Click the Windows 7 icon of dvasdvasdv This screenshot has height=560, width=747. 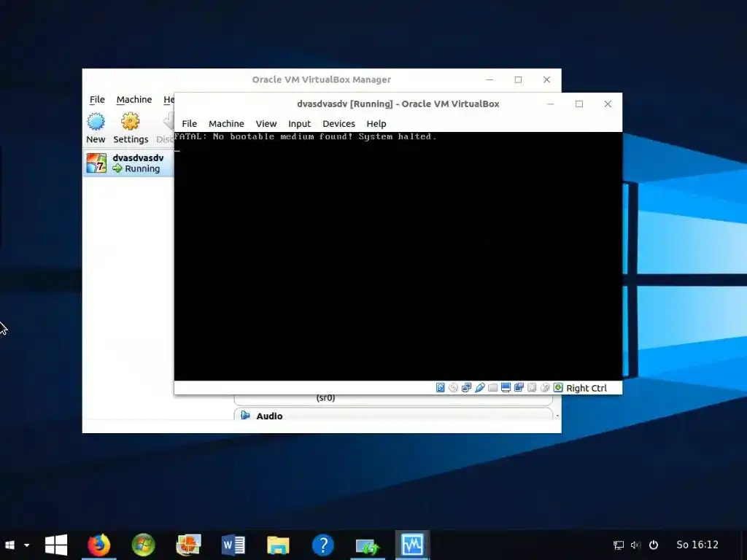[96, 163]
